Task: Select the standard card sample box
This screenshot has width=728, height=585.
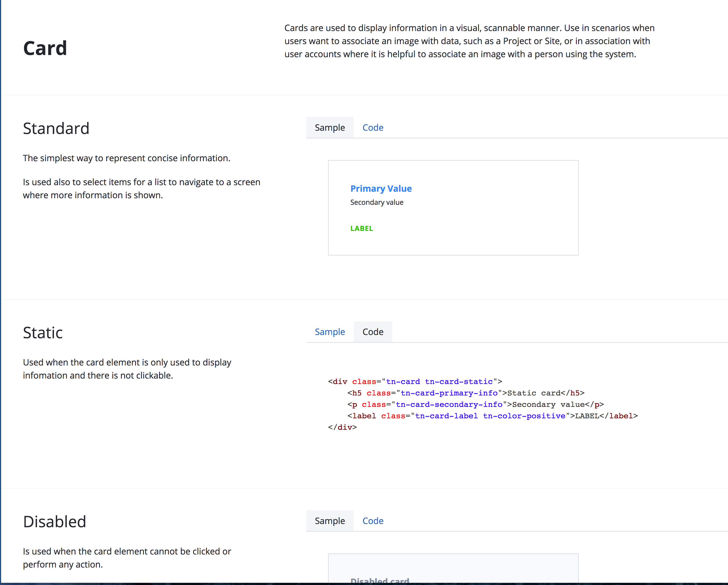Action: pos(453,208)
